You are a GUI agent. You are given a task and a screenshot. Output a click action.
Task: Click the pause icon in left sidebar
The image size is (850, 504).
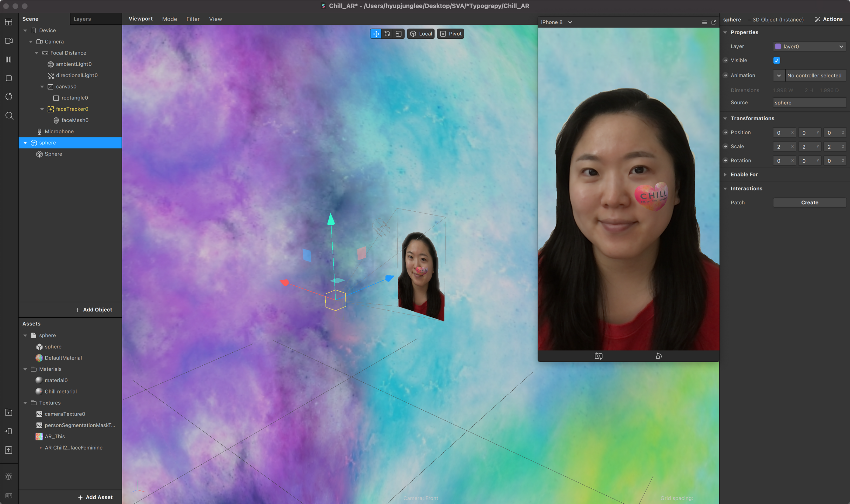point(9,59)
